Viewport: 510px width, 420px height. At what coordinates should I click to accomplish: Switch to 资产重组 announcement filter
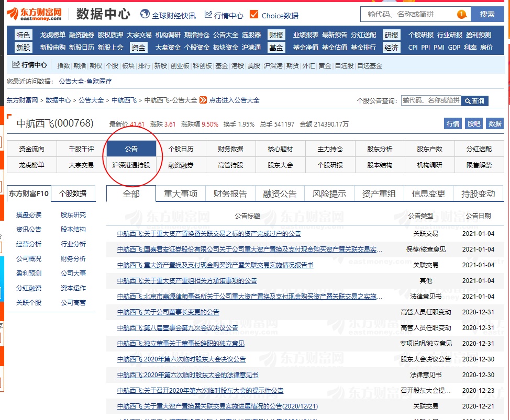(379, 194)
